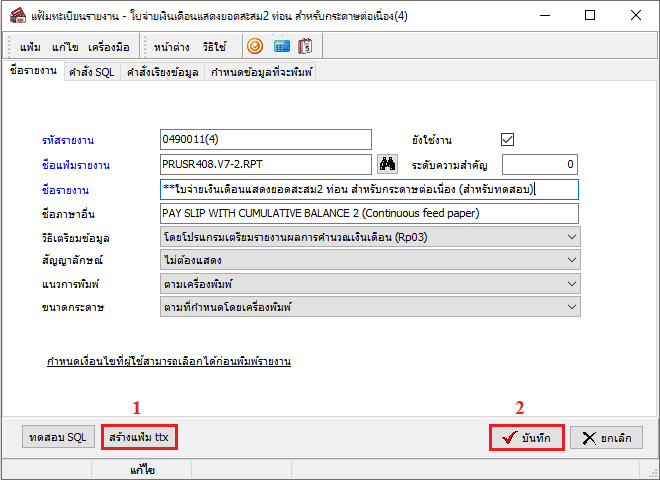660x480 pixels.
Task: Expand the วิธีเตรียมข้อมูล dropdown
Action: coord(571,237)
